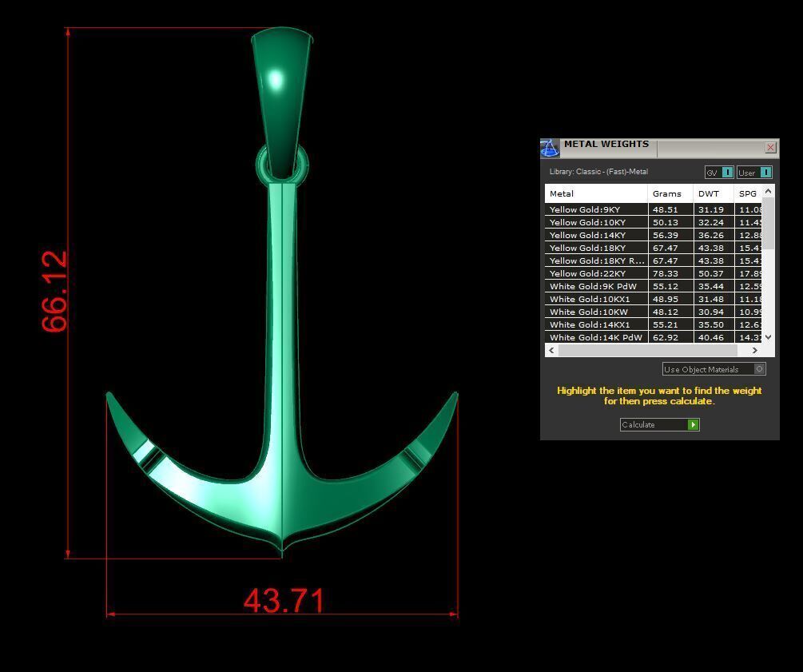803x672 pixels.
Task: Close the Metal Weights panel
Action: point(770,148)
